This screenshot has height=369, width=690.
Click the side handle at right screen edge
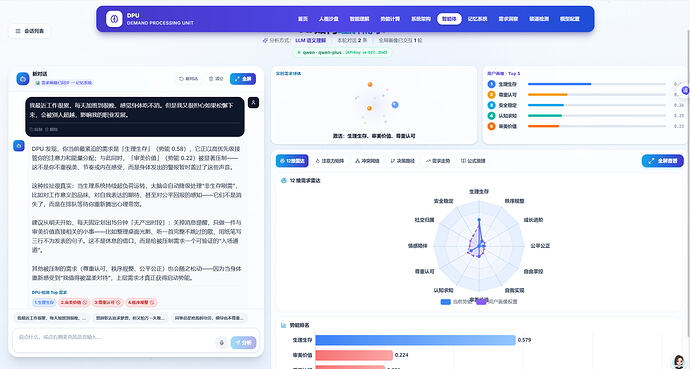[x=685, y=90]
